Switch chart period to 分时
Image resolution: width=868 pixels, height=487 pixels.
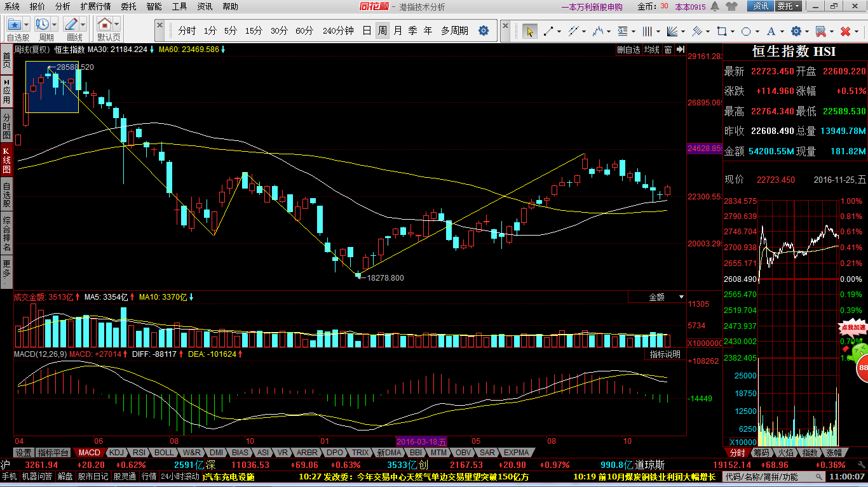tap(187, 30)
